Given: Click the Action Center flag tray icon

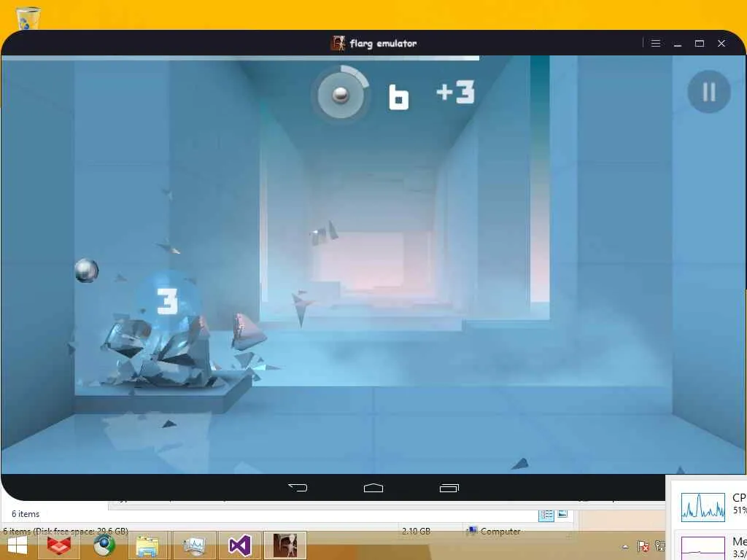Looking at the screenshot, I should [x=643, y=545].
